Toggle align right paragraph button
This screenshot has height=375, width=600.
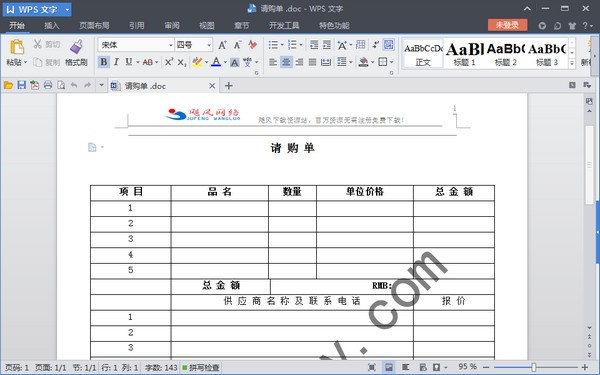coord(299,62)
